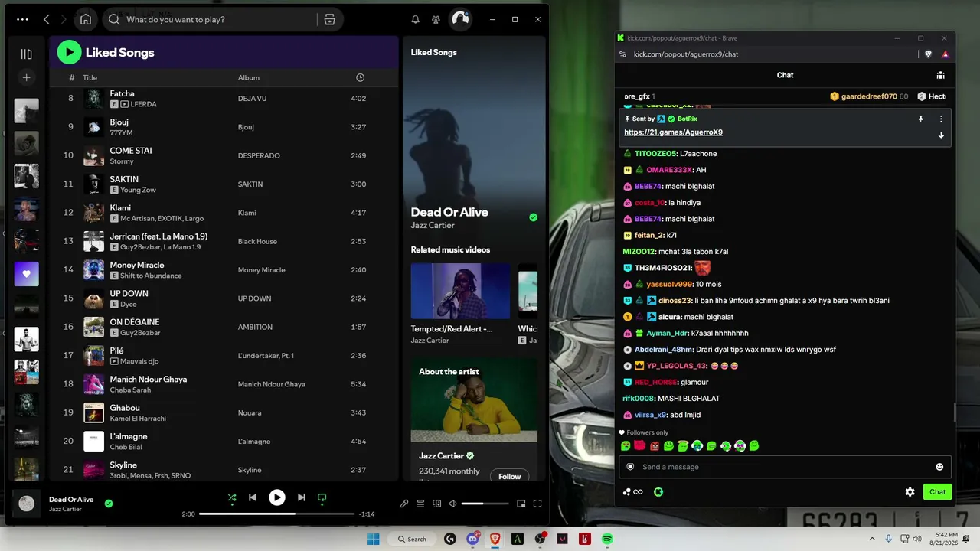This screenshot has height=551, width=980.
Task: Sort the list by Album column
Action: coord(249,77)
